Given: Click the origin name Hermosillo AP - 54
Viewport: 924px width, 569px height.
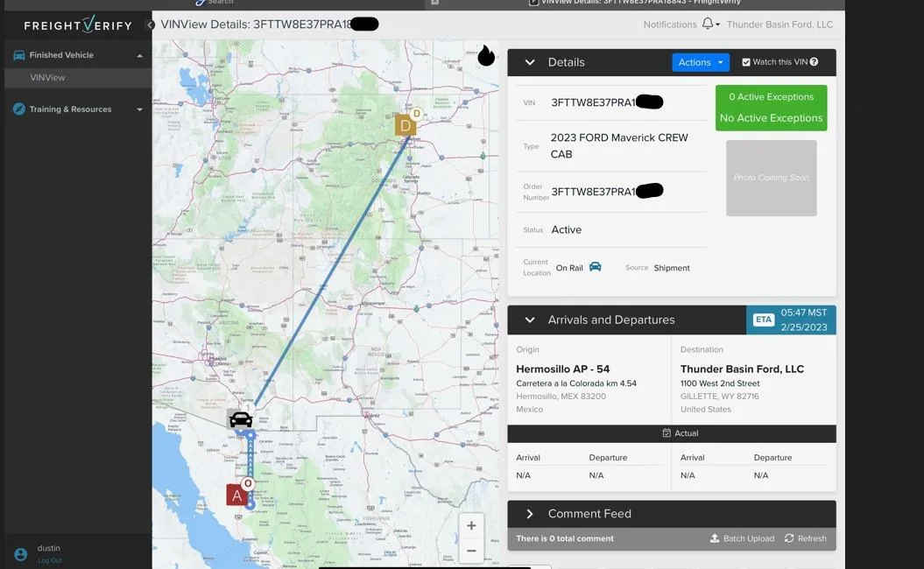Looking at the screenshot, I should pyautogui.click(x=563, y=369).
